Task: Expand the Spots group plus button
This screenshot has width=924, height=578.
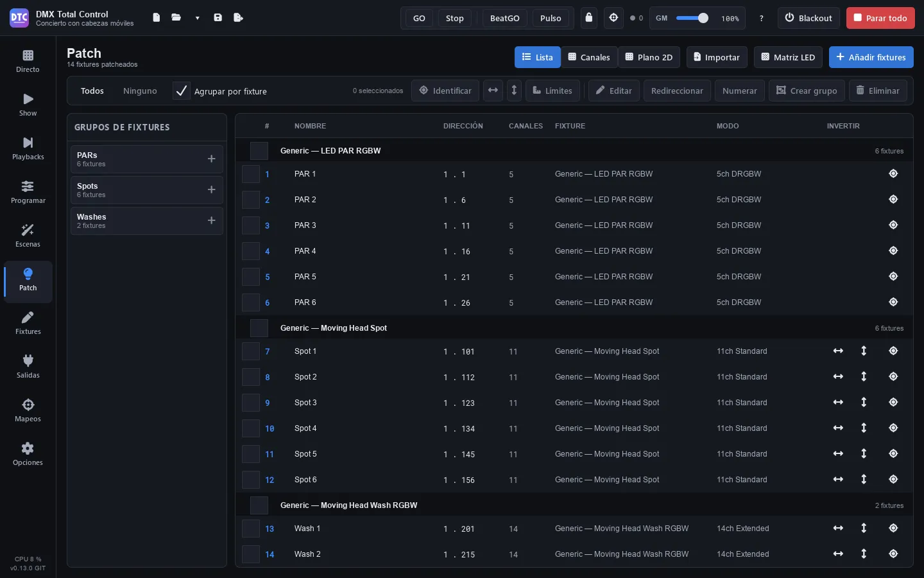Action: (x=211, y=189)
